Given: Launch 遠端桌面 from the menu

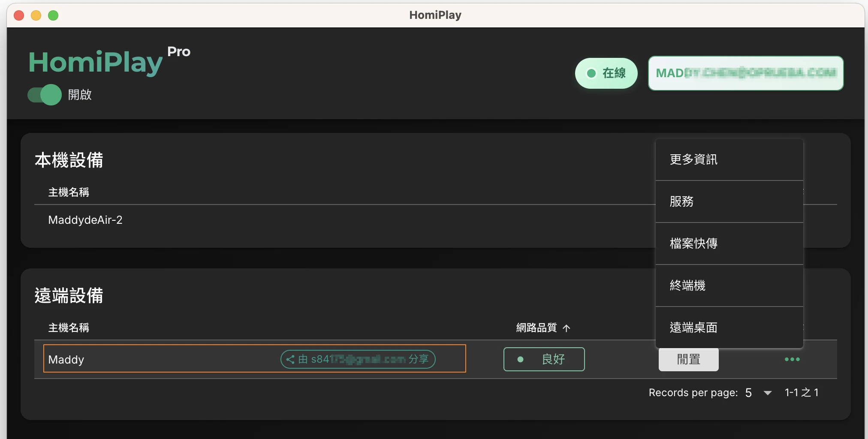Looking at the screenshot, I should pos(729,328).
